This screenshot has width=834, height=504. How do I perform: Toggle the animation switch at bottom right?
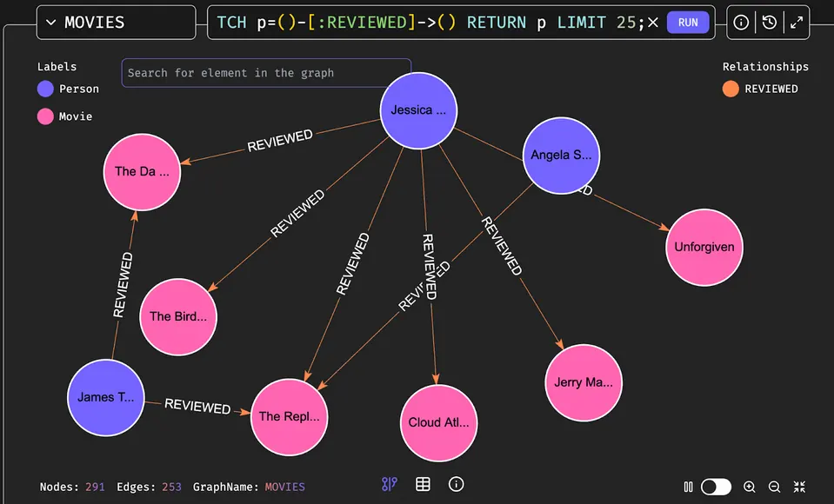(x=716, y=487)
